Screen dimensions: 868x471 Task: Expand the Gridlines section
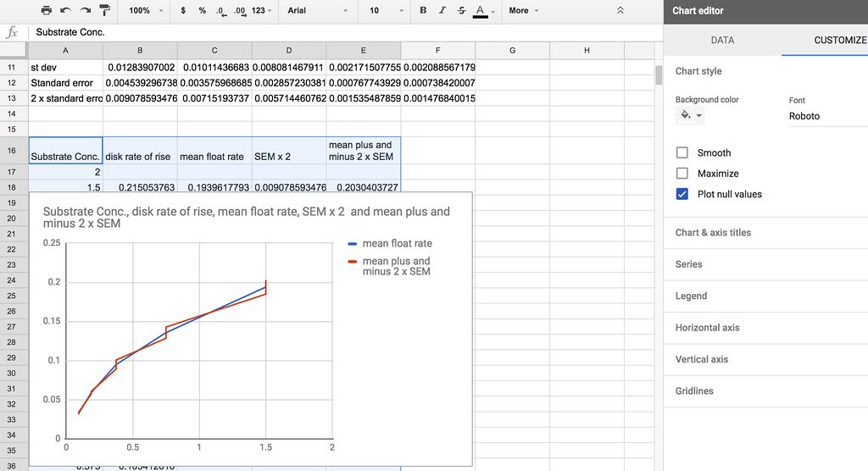click(694, 391)
